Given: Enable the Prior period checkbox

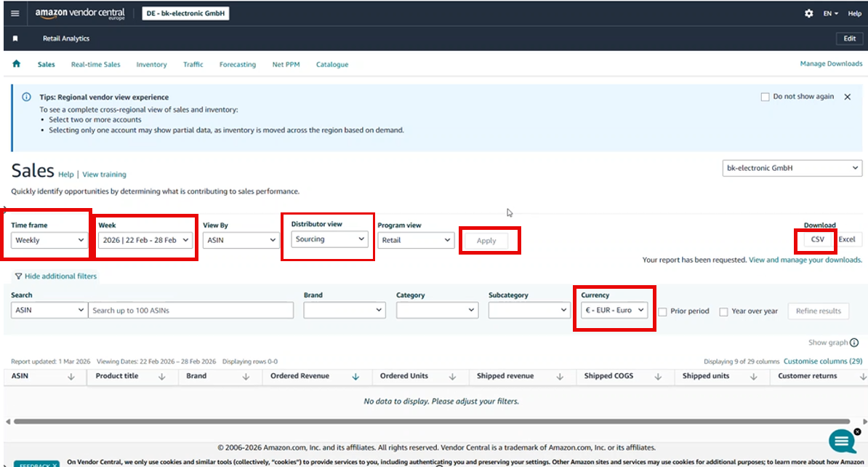Looking at the screenshot, I should tap(662, 311).
